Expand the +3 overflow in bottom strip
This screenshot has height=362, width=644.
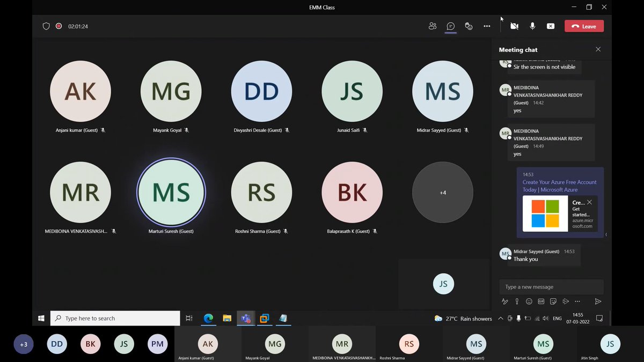24,344
